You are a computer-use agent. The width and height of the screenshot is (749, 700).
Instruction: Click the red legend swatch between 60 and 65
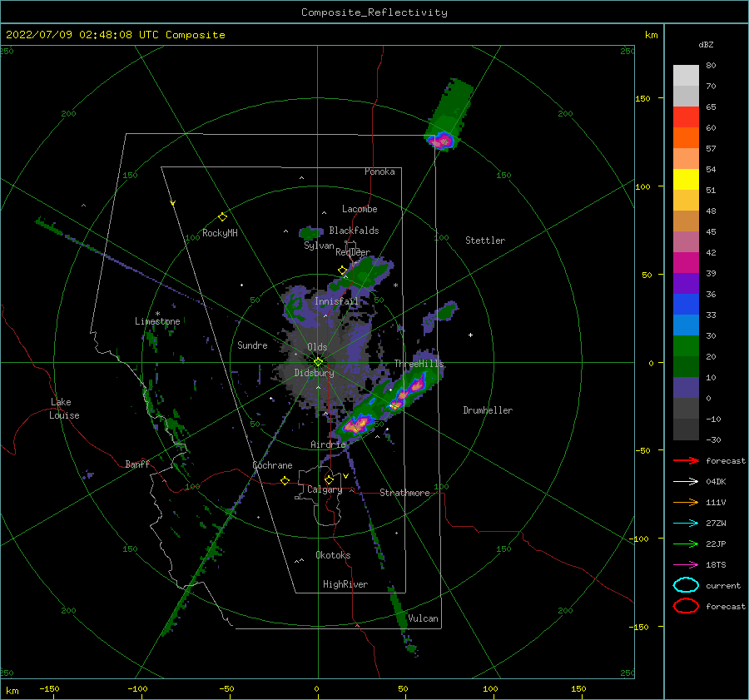click(x=686, y=117)
